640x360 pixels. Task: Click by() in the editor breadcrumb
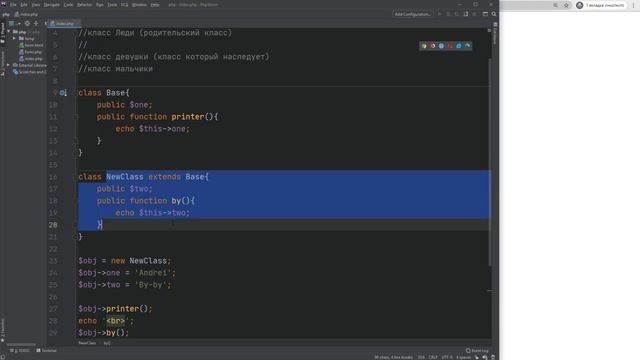coord(107,343)
